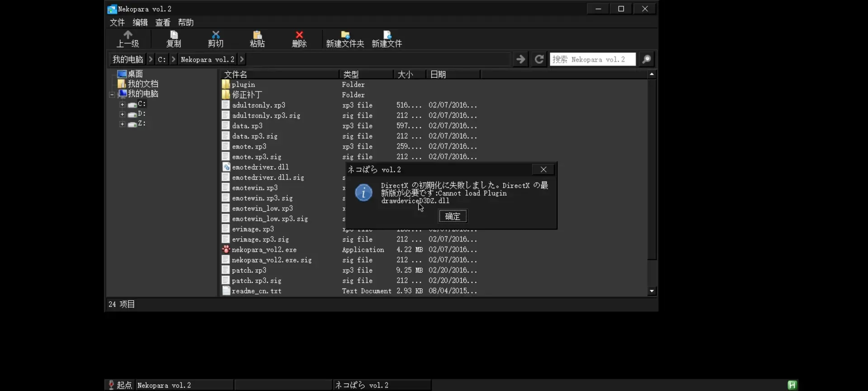
Task: Select the nekopara_vol2.exe paw icon
Action: (x=226, y=249)
